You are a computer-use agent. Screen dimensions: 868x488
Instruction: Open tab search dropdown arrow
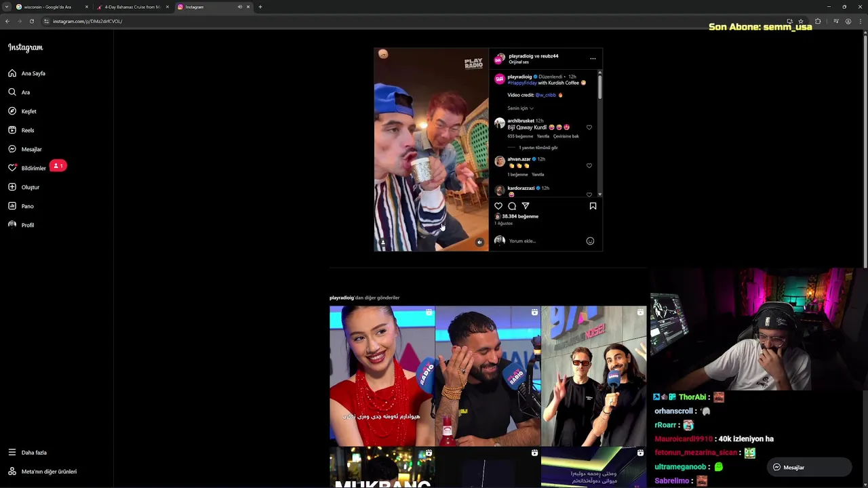[7, 7]
